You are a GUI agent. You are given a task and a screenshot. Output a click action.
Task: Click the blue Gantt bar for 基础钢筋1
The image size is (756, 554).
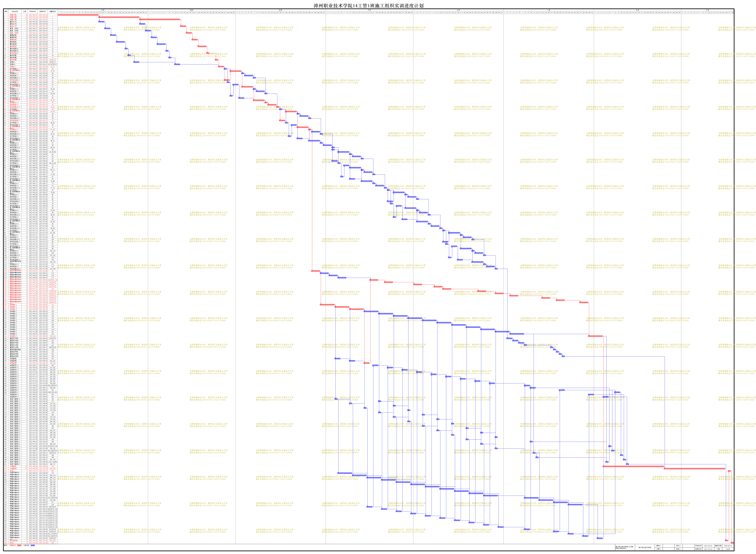(x=120, y=42)
